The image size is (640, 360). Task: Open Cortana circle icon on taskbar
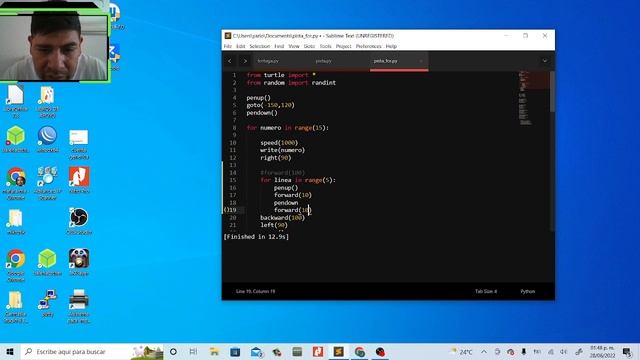coord(173,352)
